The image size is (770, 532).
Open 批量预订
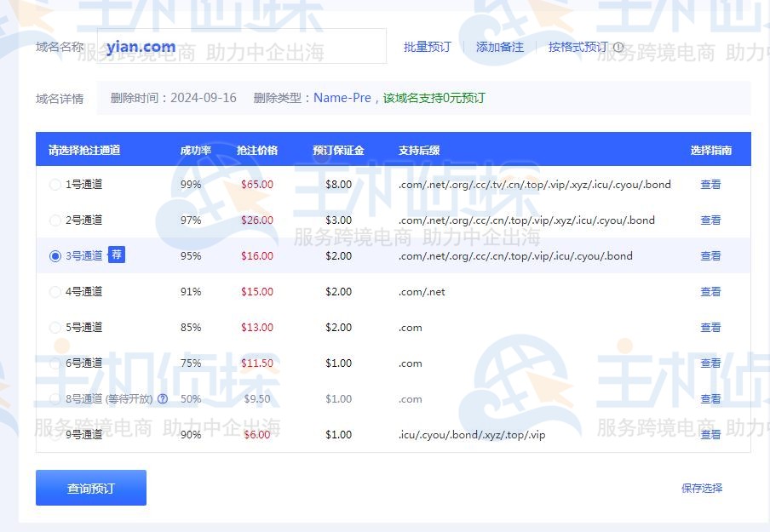click(x=426, y=47)
